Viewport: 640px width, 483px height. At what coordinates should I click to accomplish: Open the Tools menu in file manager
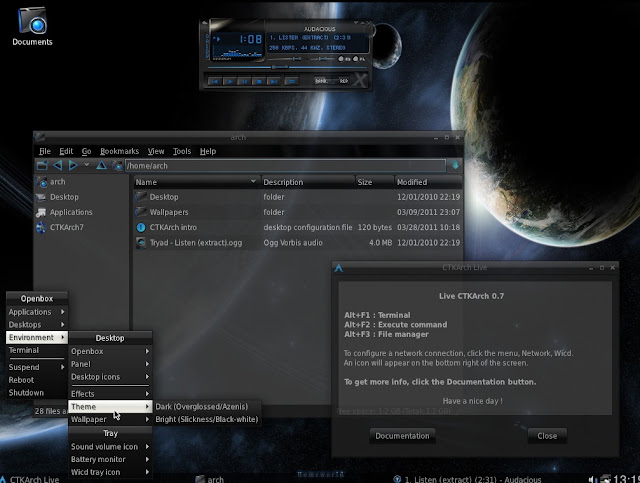point(182,151)
